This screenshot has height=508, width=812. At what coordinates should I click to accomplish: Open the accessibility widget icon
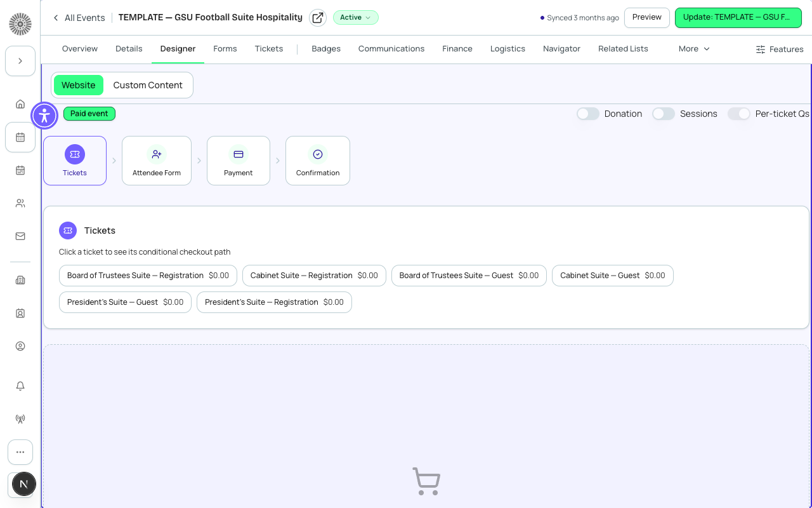[x=44, y=115]
